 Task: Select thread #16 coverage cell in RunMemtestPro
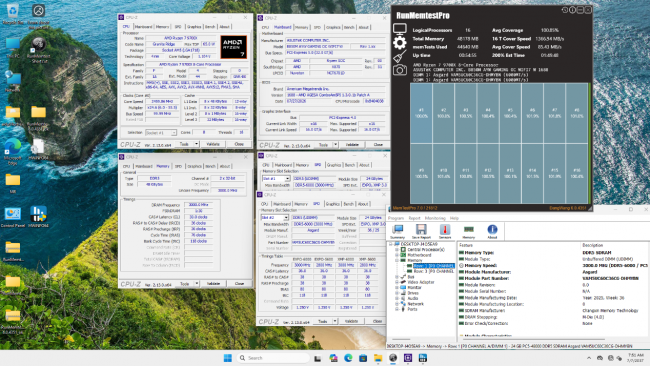point(577,173)
